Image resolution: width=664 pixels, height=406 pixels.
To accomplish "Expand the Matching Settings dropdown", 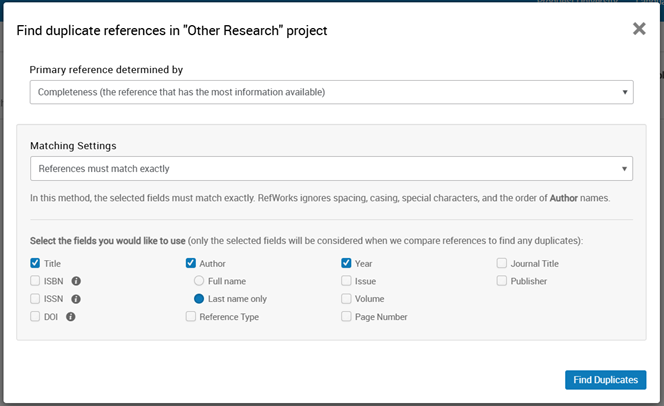I will 331,168.
